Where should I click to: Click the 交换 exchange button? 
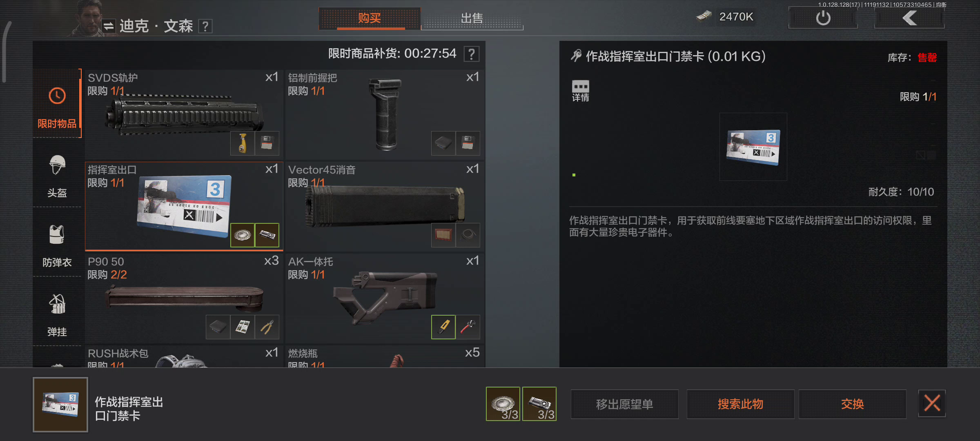(x=852, y=404)
